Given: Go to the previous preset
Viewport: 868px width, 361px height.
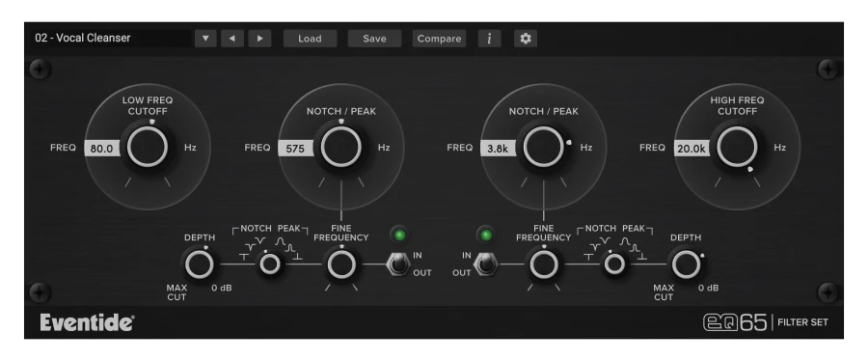Looking at the screenshot, I should point(232,39).
